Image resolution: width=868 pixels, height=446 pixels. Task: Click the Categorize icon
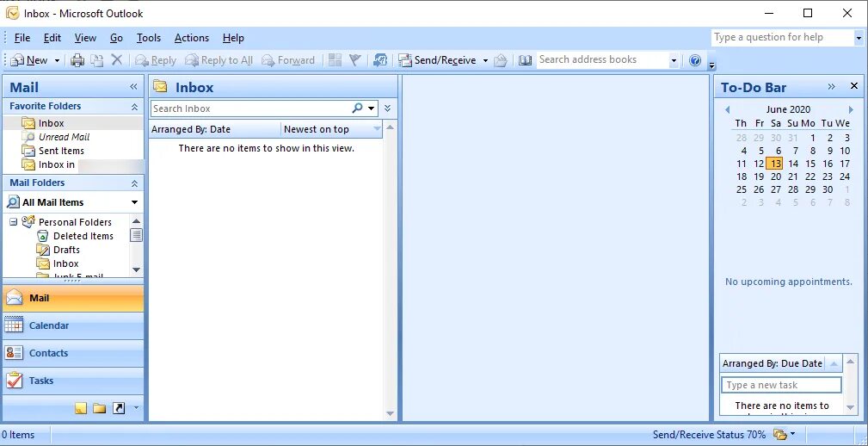[x=335, y=59]
